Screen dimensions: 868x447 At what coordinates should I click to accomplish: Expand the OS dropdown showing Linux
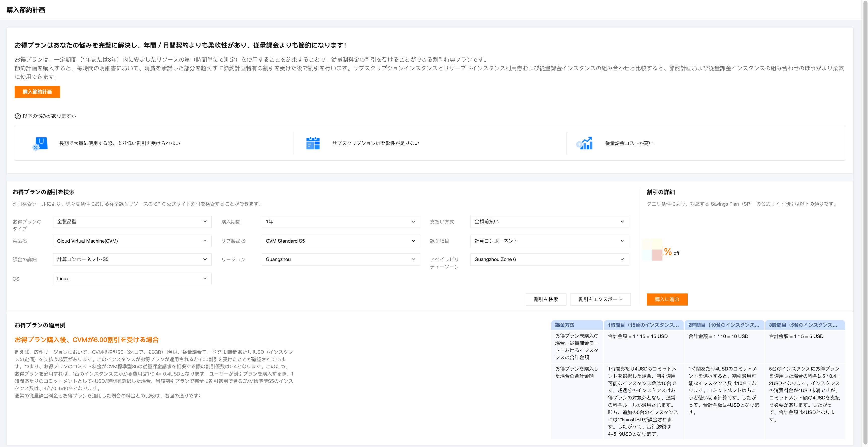[132, 279]
